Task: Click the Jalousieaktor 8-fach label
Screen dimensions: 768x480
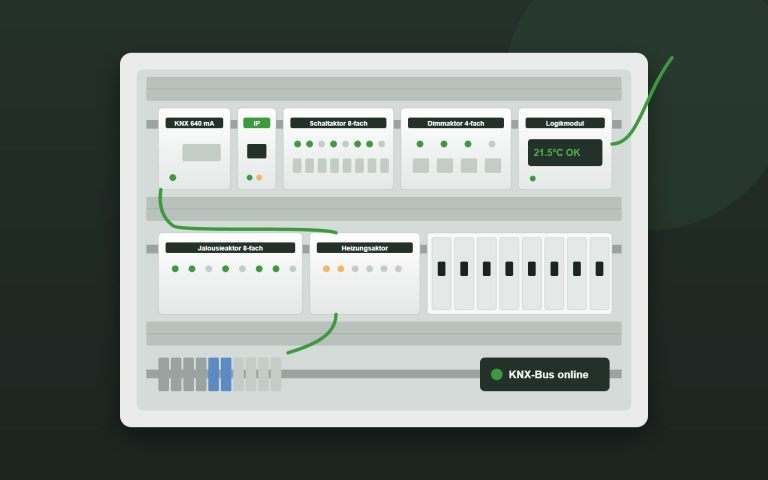Action: click(x=230, y=248)
